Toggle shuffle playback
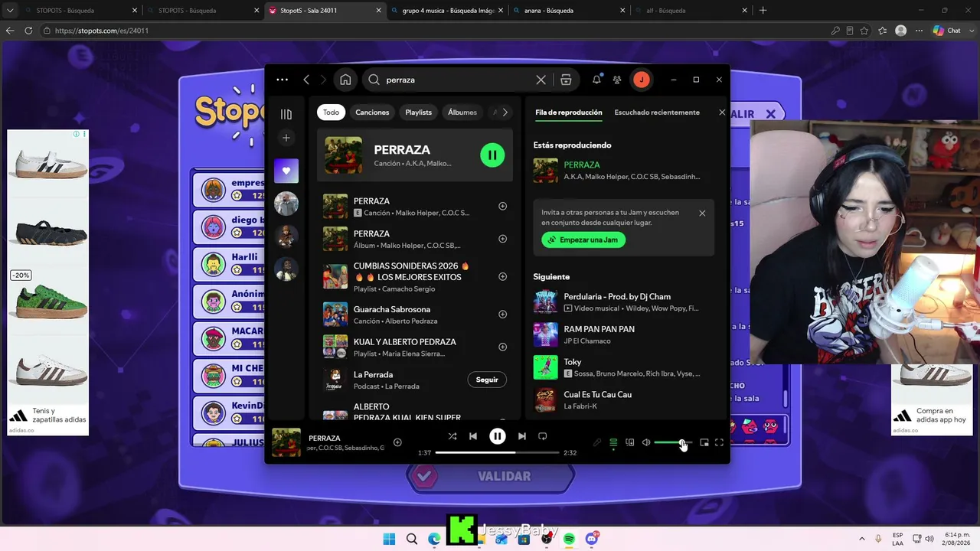 [x=452, y=436]
